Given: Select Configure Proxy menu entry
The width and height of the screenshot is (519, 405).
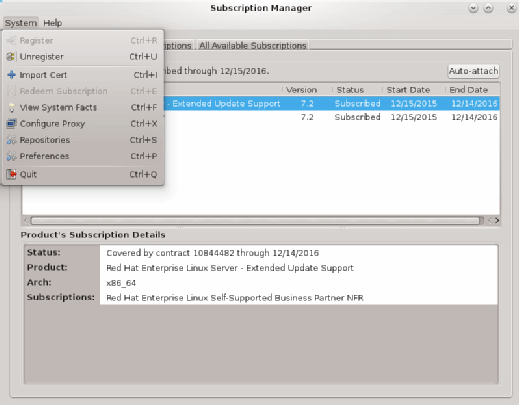Looking at the screenshot, I should point(83,124).
